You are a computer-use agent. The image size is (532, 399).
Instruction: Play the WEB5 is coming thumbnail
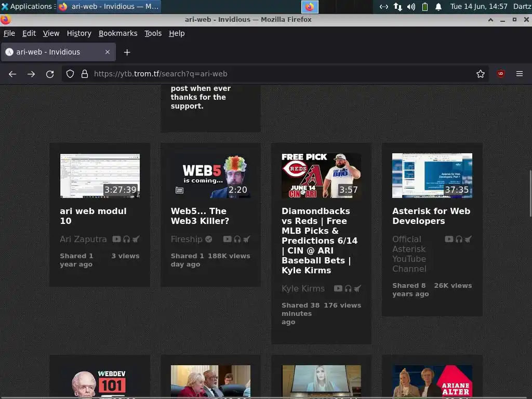click(x=211, y=176)
